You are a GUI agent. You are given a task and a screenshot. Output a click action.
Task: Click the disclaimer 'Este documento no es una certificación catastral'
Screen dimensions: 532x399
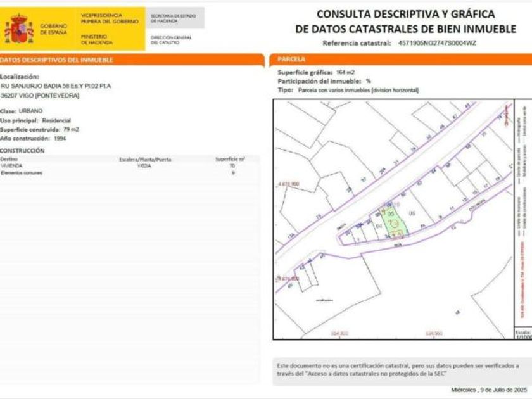[398, 370]
